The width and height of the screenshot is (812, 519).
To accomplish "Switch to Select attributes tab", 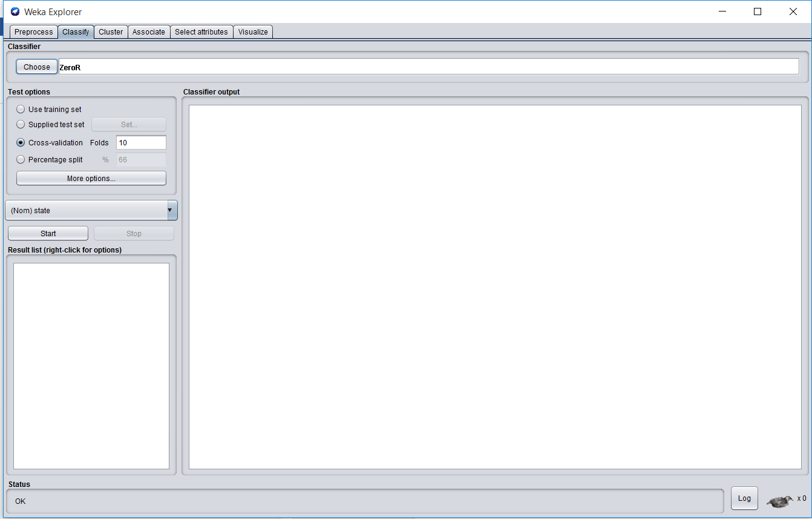I will click(x=201, y=32).
